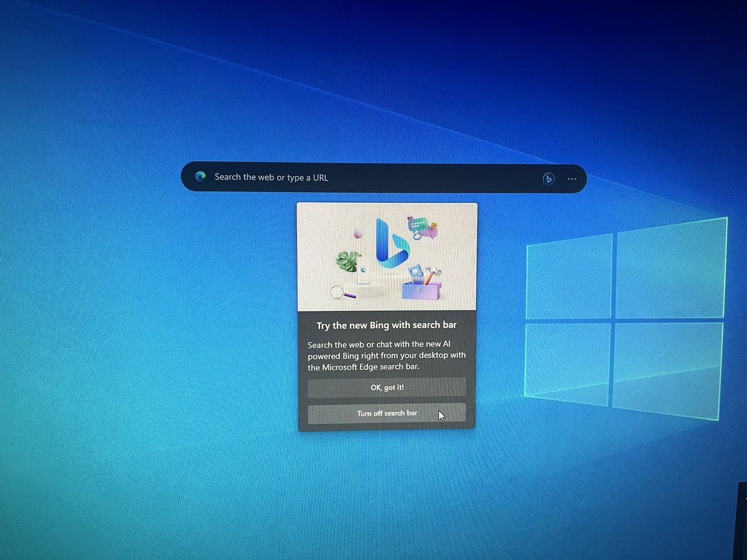This screenshot has height=560, width=747.
Task: Click 'Turn off search bar' button
Action: tap(387, 413)
